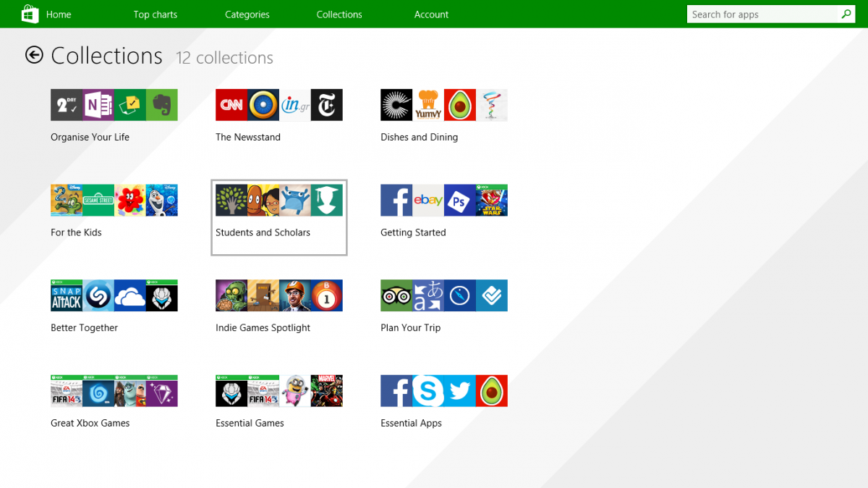
Task: Open the Essential Apps label
Action: (x=411, y=423)
